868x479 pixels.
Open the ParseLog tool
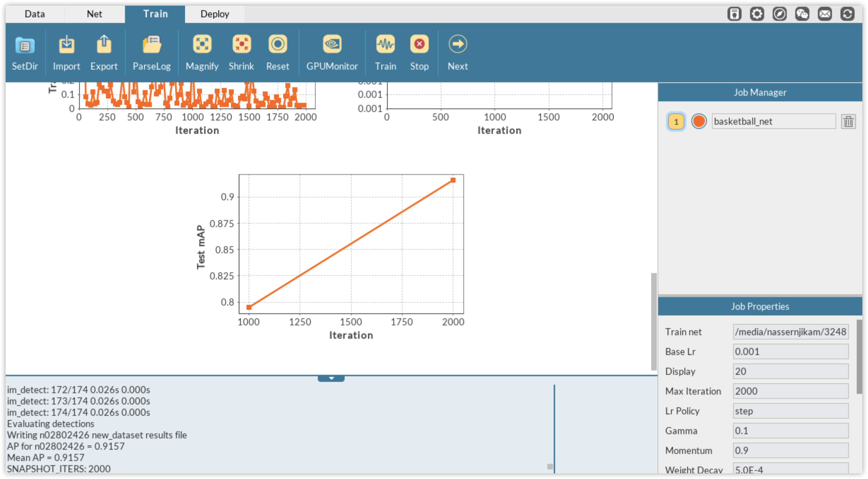pos(152,45)
